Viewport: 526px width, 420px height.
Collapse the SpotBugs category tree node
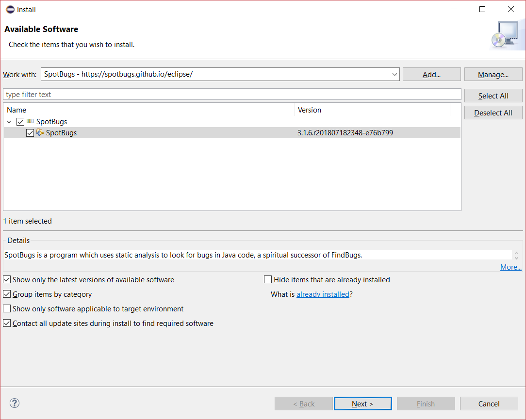point(10,122)
